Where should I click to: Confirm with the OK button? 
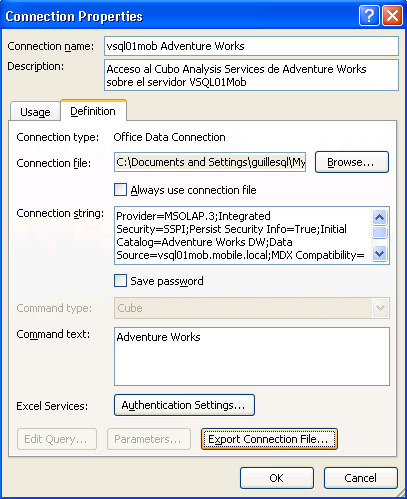(277, 478)
